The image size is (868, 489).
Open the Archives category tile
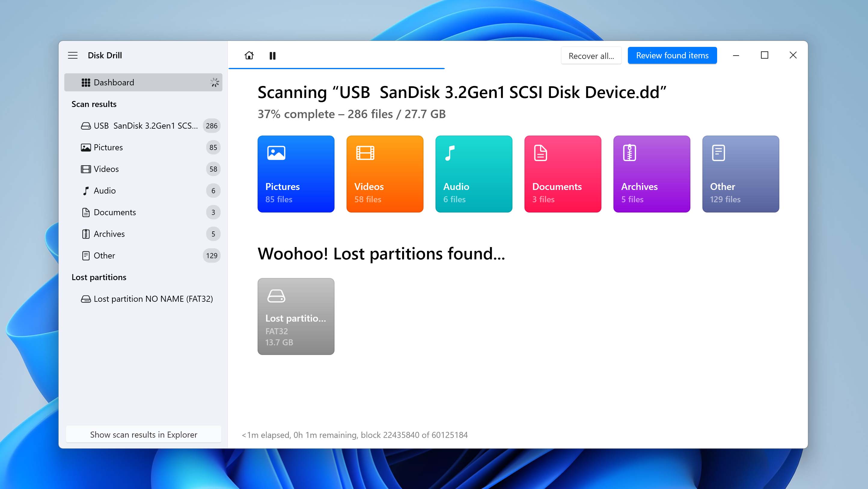(651, 174)
